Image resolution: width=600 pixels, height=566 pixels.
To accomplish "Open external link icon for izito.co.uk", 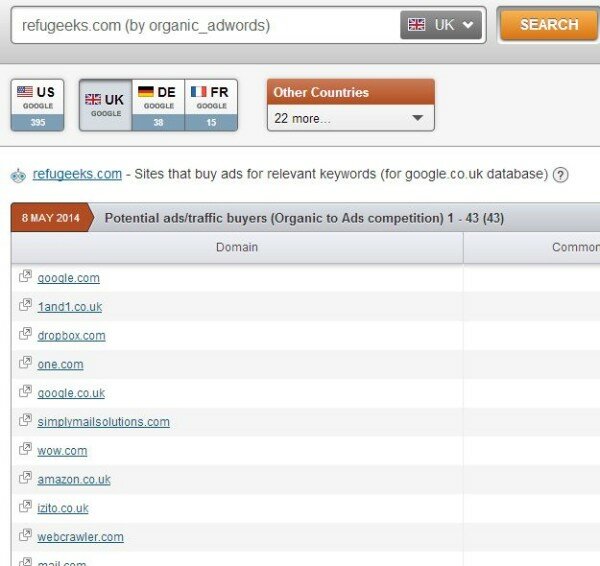I will (x=25, y=506).
